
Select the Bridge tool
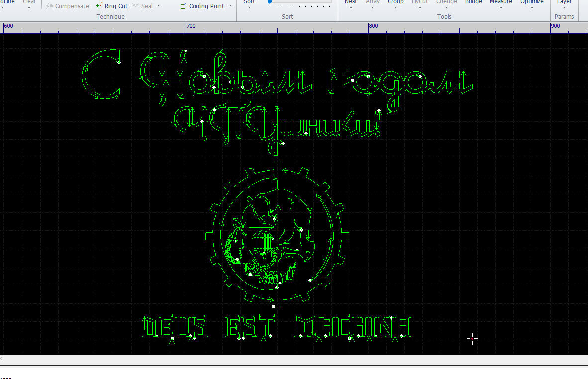tap(473, 2)
